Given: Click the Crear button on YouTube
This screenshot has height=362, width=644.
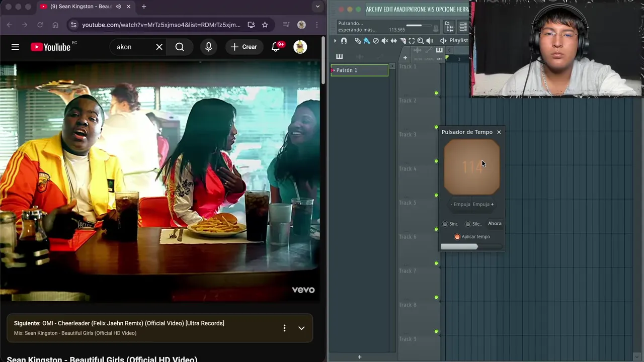Looking at the screenshot, I should pos(244,47).
